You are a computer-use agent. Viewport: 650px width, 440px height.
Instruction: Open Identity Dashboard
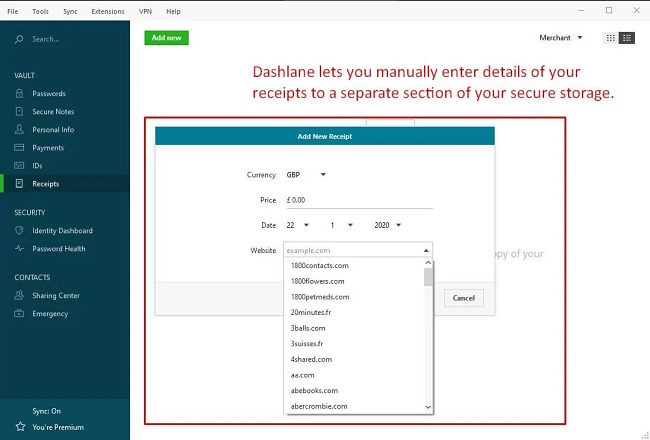(65, 231)
